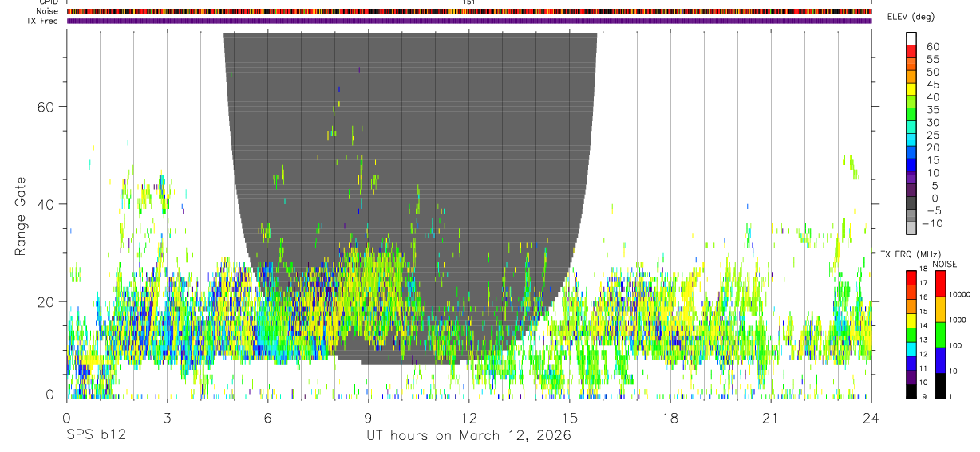
Task: Click the light gray bottom segment of ELEV bar
Action: 911,228
